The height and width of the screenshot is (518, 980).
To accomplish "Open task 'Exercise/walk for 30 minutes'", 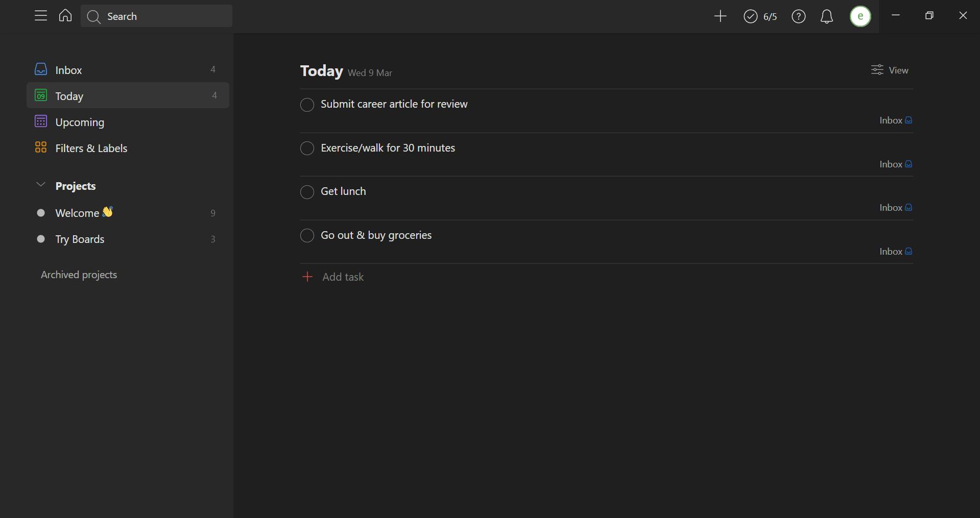I will pyautogui.click(x=388, y=148).
